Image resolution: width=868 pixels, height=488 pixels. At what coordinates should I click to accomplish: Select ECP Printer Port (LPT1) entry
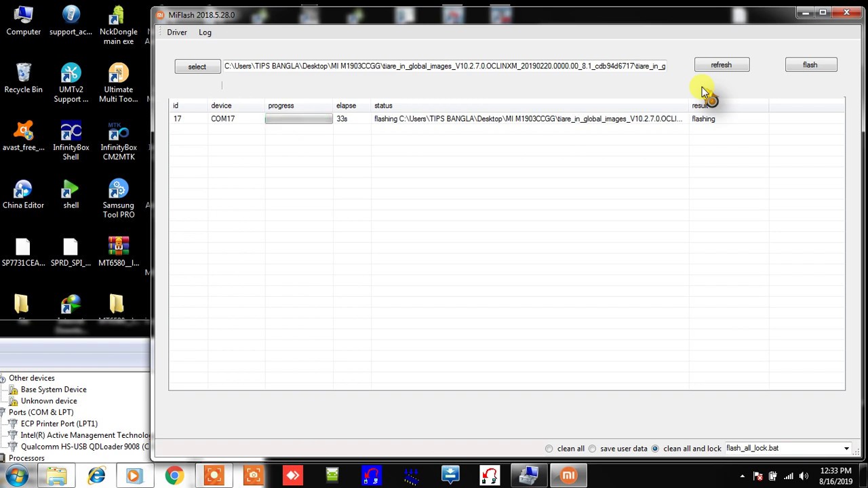[59, 424]
